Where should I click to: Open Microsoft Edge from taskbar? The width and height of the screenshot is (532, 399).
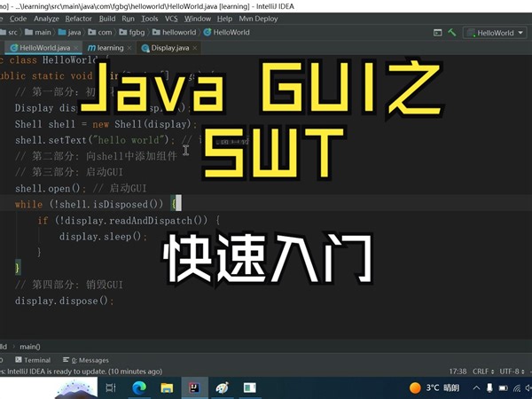click(139, 387)
